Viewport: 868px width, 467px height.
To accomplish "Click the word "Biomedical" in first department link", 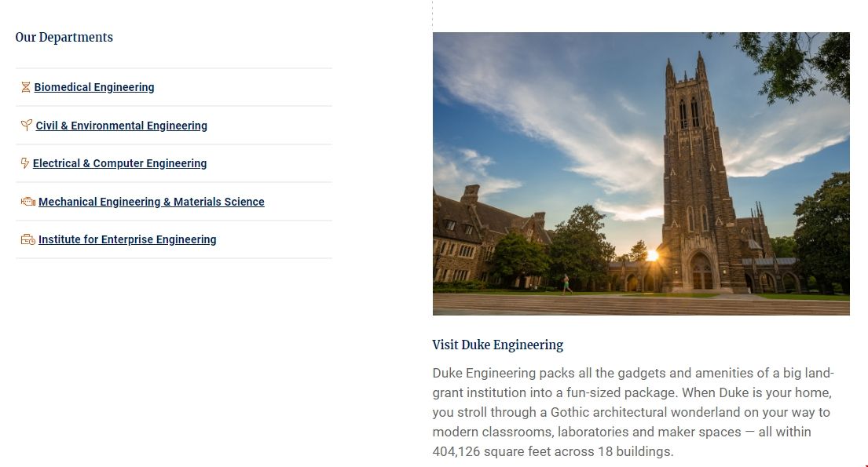I will 62,87.
